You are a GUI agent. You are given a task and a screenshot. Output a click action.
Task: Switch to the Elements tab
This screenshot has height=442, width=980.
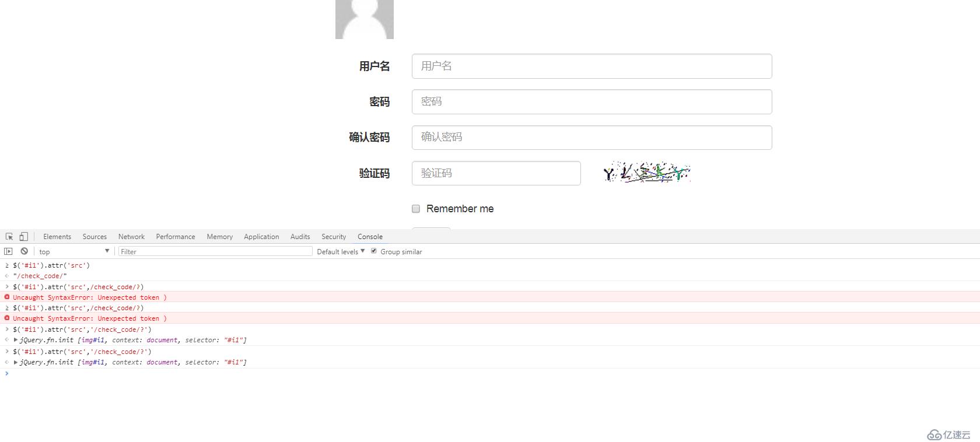pos(57,237)
